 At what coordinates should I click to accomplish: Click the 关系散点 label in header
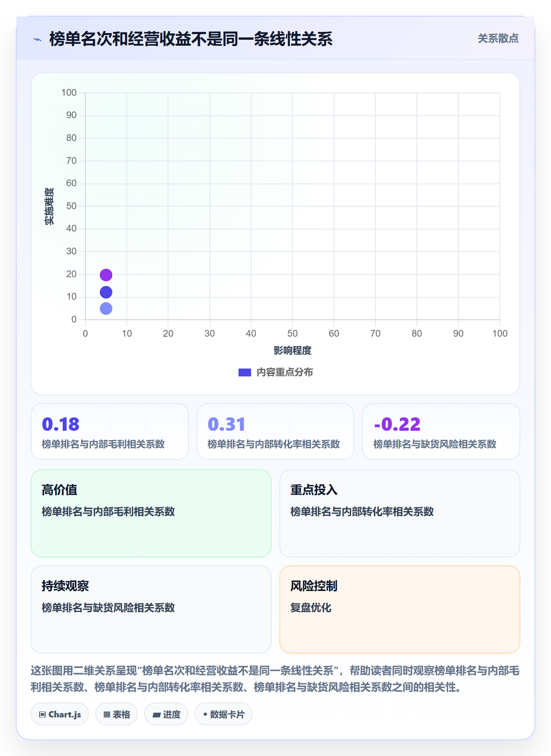[x=498, y=38]
